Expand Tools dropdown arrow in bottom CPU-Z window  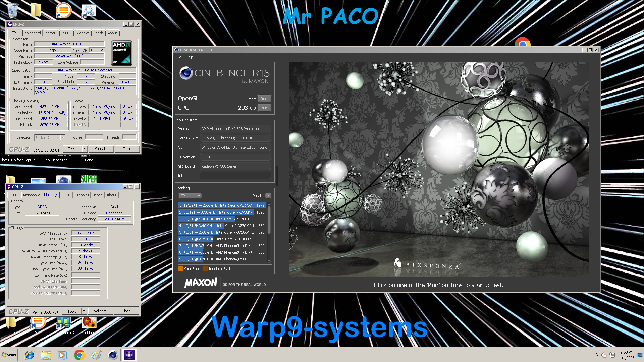84,311
